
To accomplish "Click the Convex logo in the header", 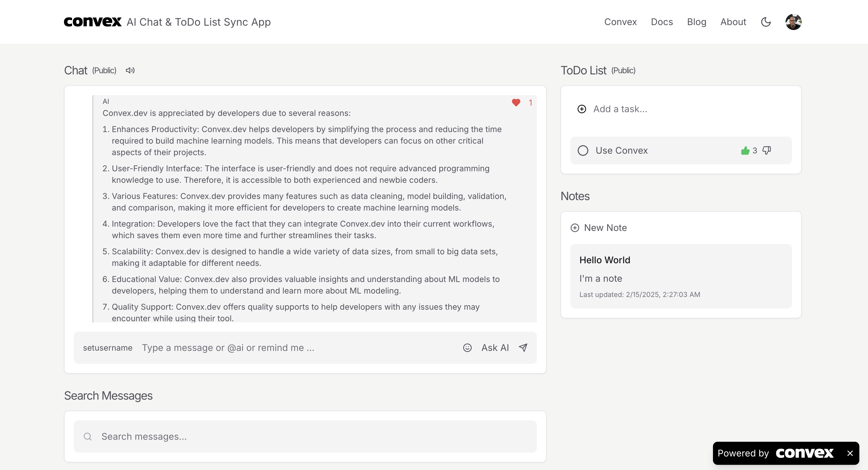I will click(93, 22).
